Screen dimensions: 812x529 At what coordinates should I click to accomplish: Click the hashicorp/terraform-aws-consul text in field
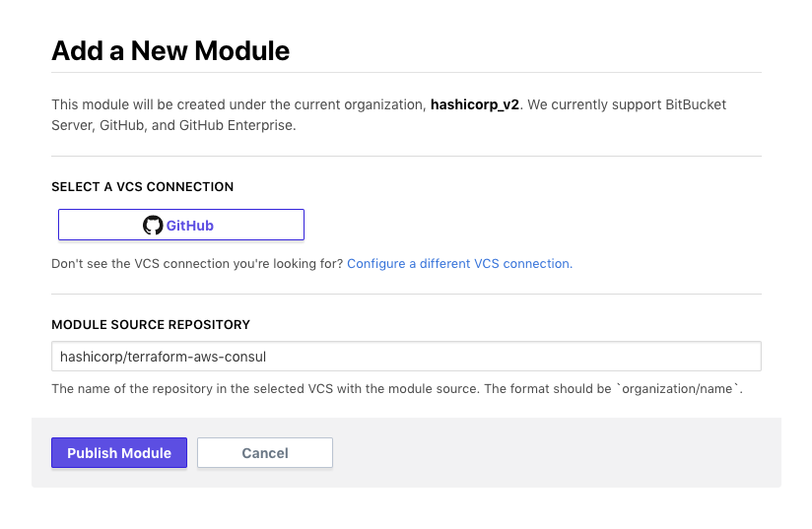164,356
